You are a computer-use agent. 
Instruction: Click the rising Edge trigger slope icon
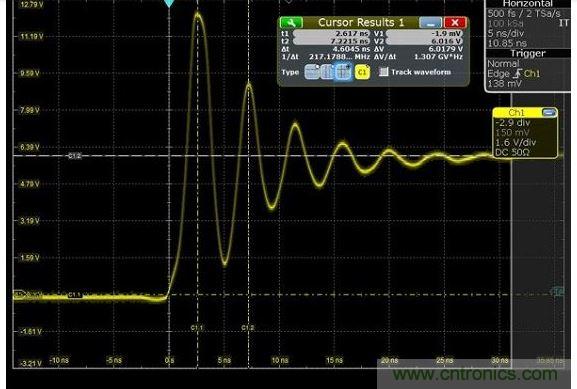click(x=518, y=74)
